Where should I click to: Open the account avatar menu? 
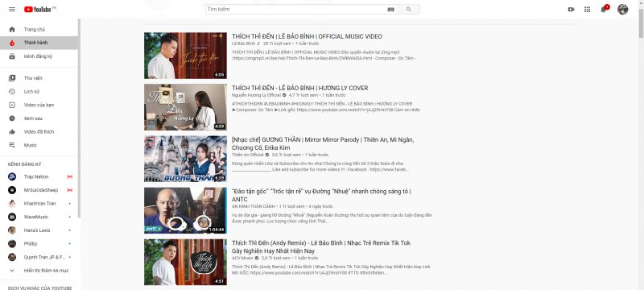pyautogui.click(x=622, y=9)
